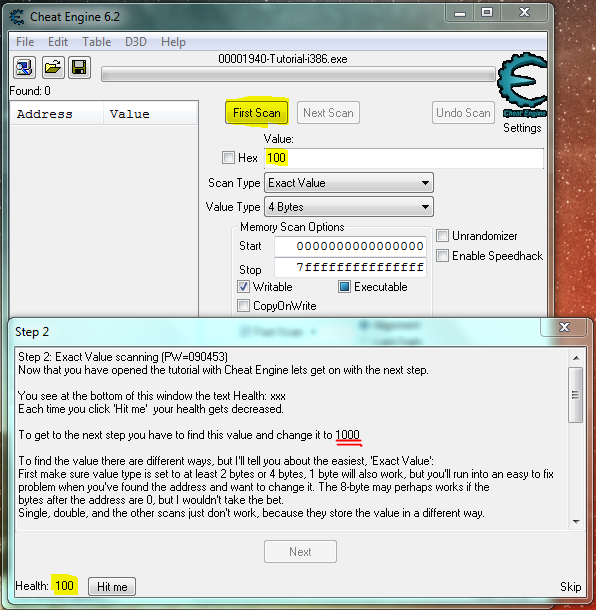Viewport: 596px width, 610px height.
Task: Open the Table menu
Action: [x=97, y=42]
